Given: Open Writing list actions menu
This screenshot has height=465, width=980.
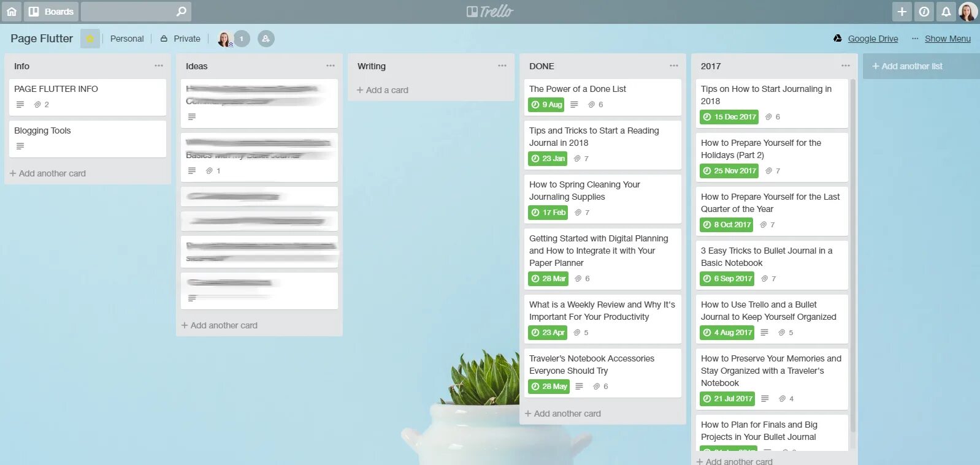Looking at the screenshot, I should pos(502,66).
